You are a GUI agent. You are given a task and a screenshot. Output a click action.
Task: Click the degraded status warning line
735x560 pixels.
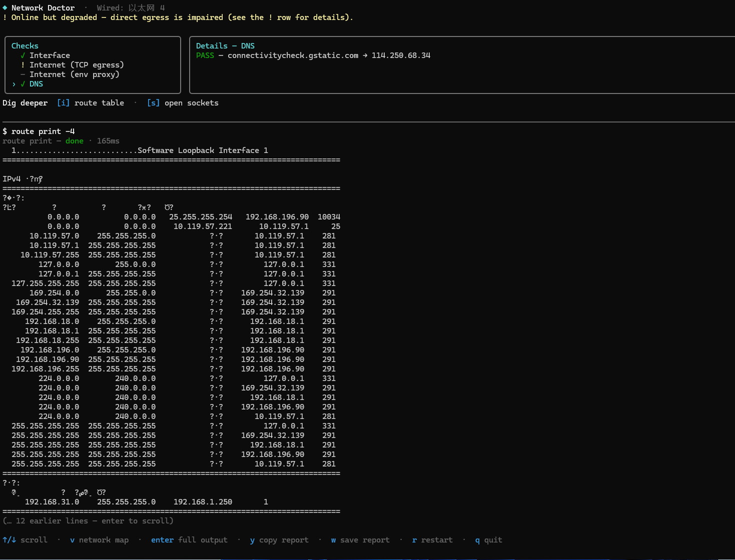[178, 17]
